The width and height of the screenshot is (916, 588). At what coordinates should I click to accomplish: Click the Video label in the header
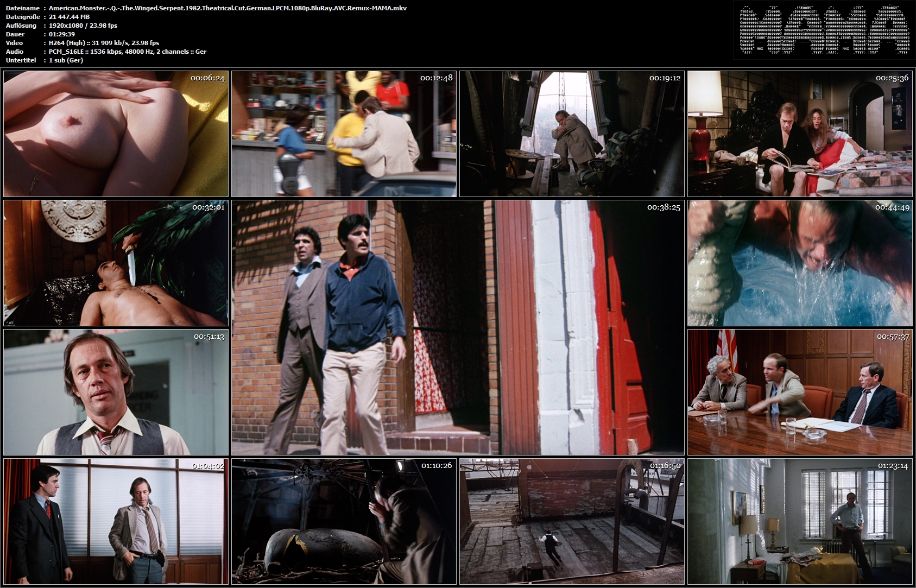click(14, 43)
